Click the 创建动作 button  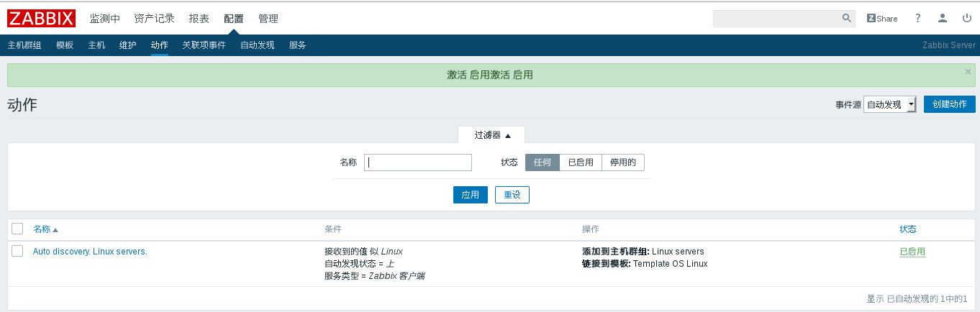(950, 104)
